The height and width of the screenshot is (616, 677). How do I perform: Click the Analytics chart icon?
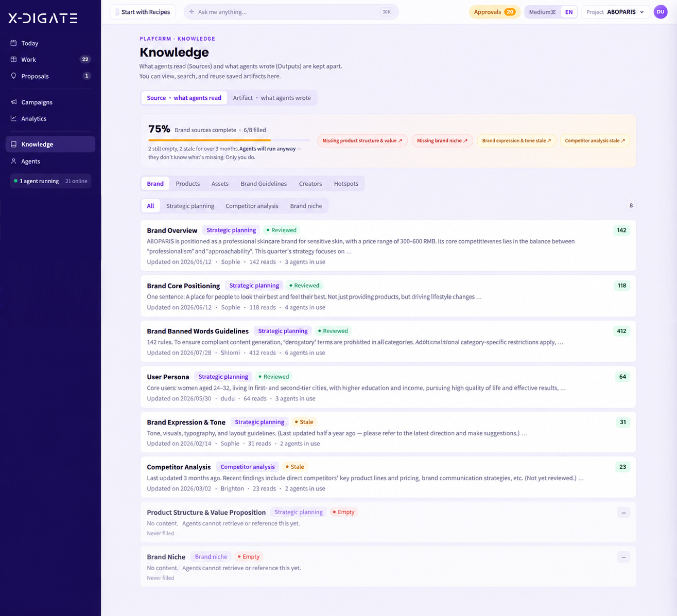[14, 118]
